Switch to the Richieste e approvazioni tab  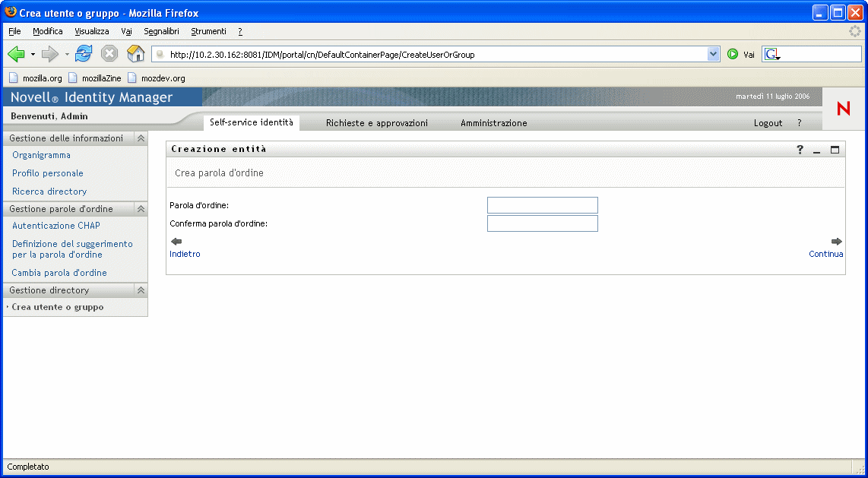click(376, 123)
